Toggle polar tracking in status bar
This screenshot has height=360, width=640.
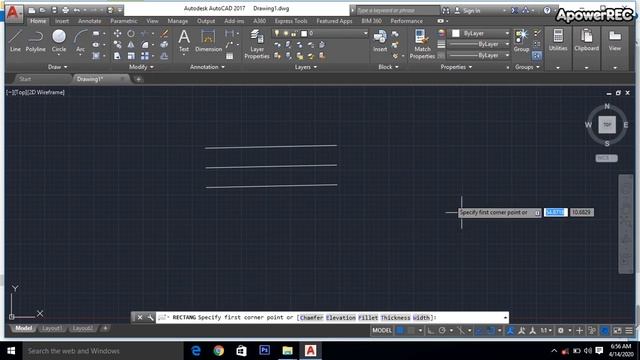coord(442,330)
